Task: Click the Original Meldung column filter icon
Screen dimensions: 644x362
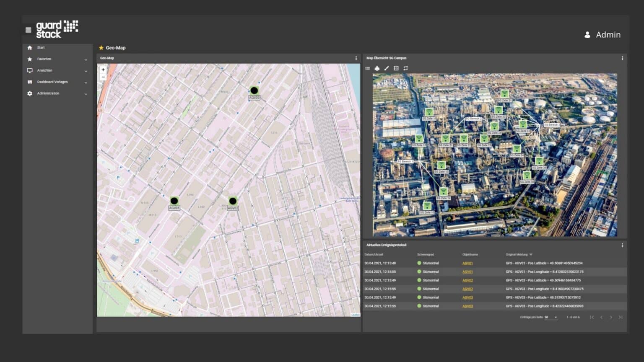Action: pos(531,254)
